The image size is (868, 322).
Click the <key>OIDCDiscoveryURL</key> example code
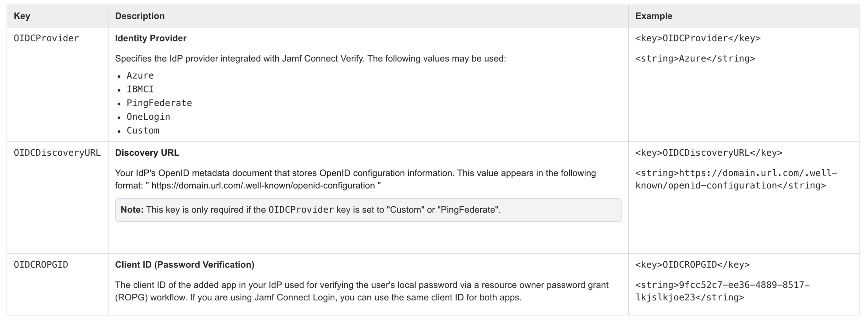709,153
